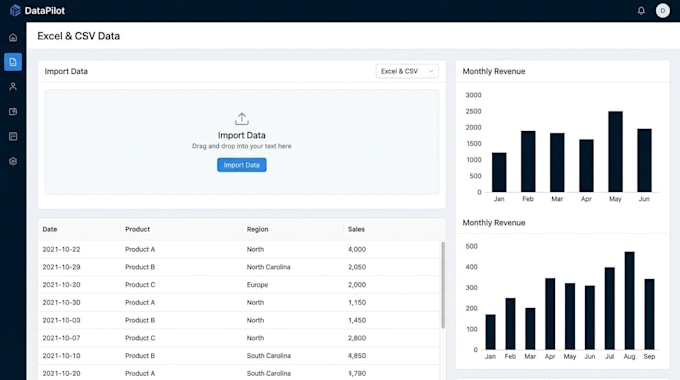The height and width of the screenshot is (380, 680).
Task: Click the Import Data drop zone
Action: [242, 142]
